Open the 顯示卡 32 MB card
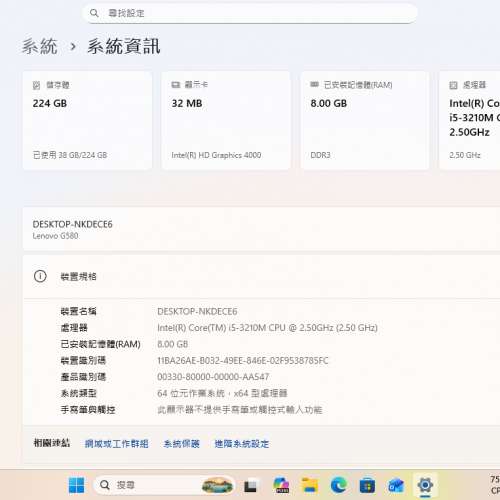Viewport: 500px width, 500px height. [x=226, y=120]
